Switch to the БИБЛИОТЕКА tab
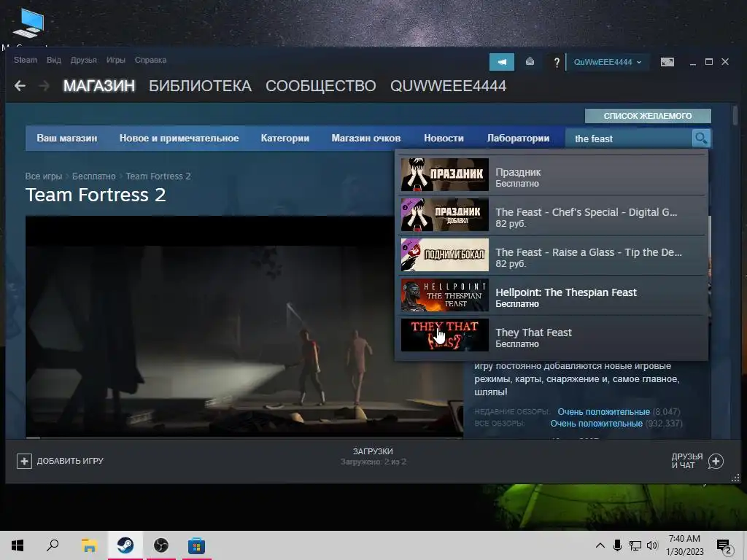Screen dimensions: 747x560 pyautogui.click(x=200, y=86)
